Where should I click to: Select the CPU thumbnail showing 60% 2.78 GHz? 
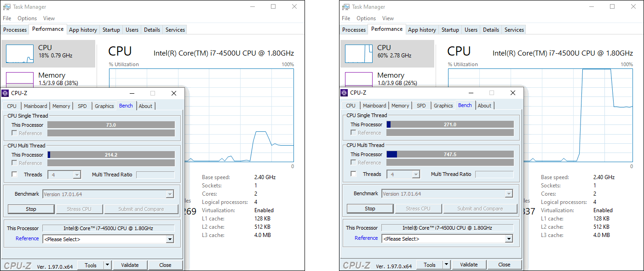click(387, 54)
